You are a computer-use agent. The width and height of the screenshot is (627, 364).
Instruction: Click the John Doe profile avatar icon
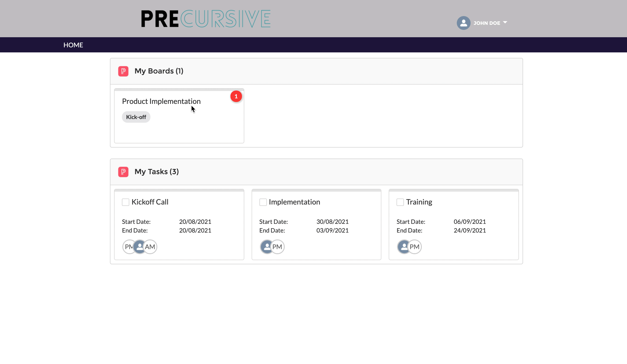coord(463,23)
